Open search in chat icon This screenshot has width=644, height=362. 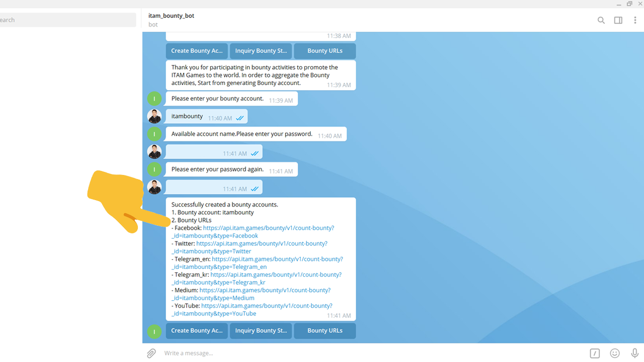601,20
